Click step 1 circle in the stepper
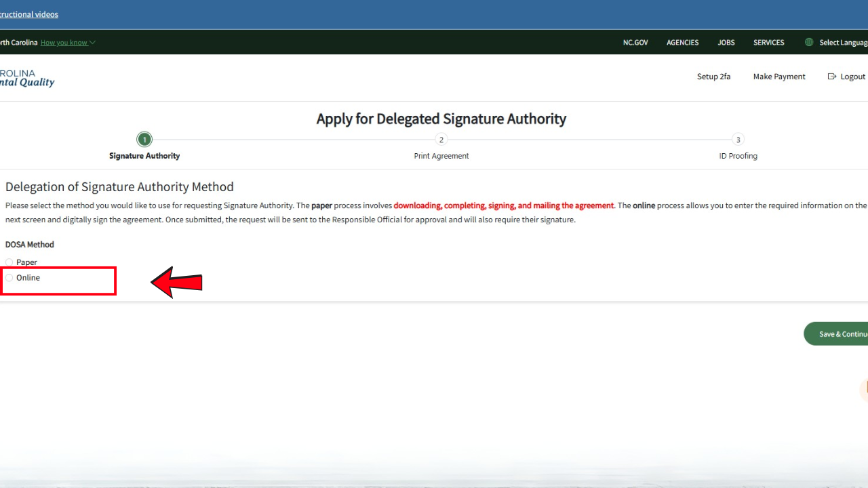Screen dimensions: 868x488 (x=144, y=140)
